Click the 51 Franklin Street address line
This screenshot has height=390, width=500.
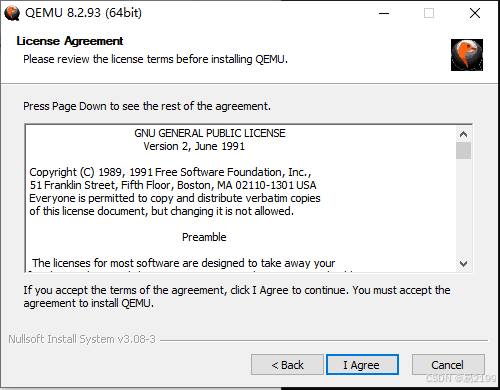173,185
